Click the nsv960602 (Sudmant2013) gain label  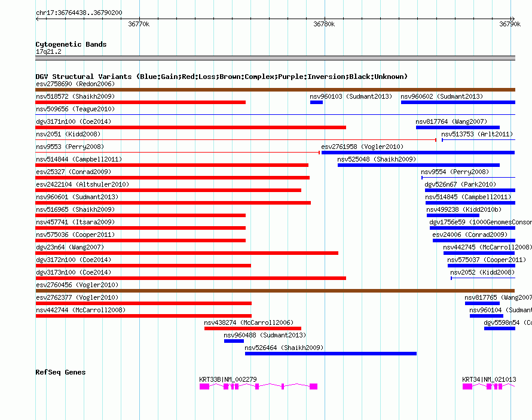pos(442,96)
